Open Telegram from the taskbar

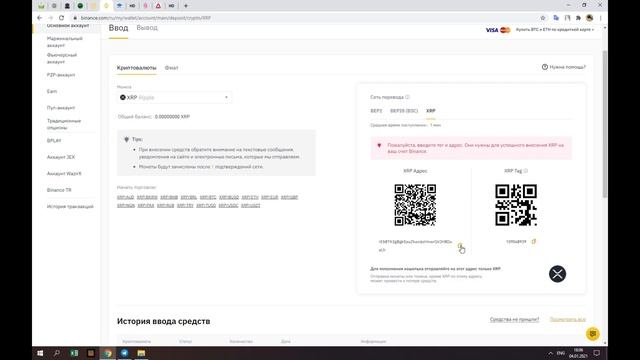(x=124, y=353)
